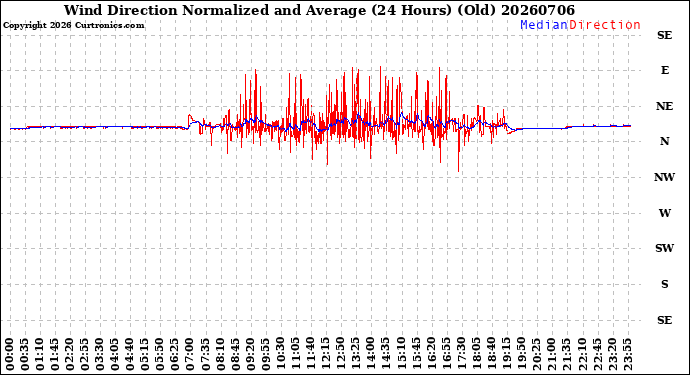Click the NW axis label
This screenshot has width=690, height=375.
pos(664,177)
